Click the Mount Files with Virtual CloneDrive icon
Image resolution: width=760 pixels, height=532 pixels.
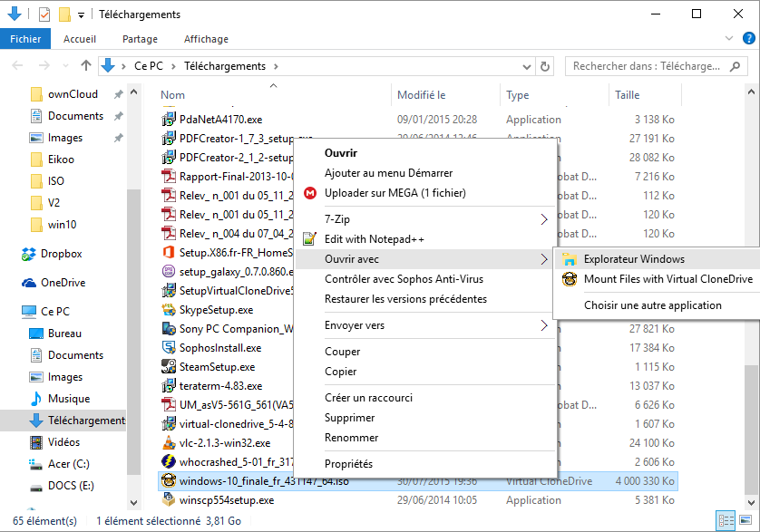pos(570,279)
